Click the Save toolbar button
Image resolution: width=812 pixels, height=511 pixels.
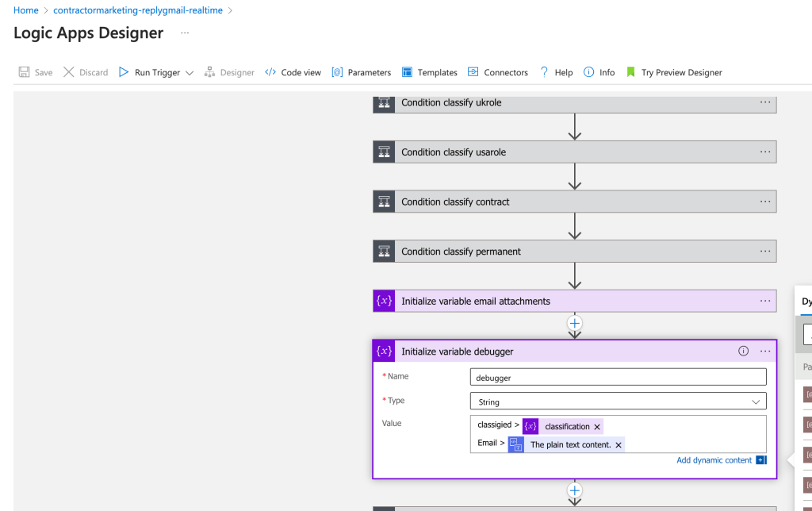[35, 72]
